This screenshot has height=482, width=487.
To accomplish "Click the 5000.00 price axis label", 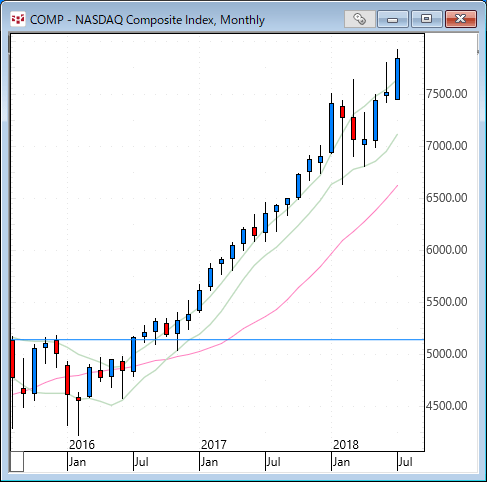I will [447, 354].
